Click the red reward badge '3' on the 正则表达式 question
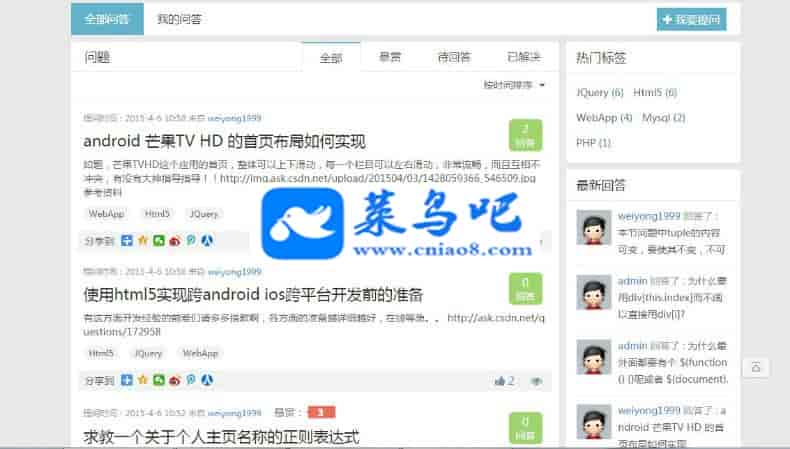This screenshot has width=790, height=449. tap(321, 412)
